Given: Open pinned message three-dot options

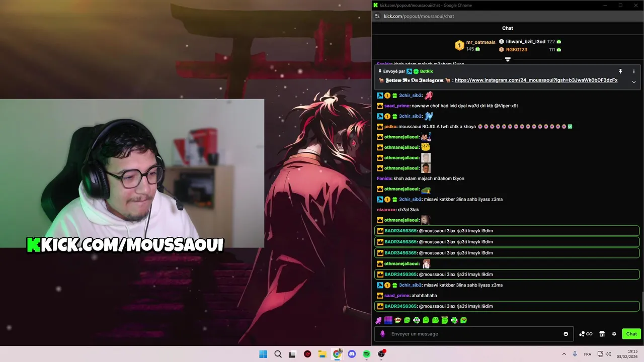Looking at the screenshot, I should [x=634, y=71].
